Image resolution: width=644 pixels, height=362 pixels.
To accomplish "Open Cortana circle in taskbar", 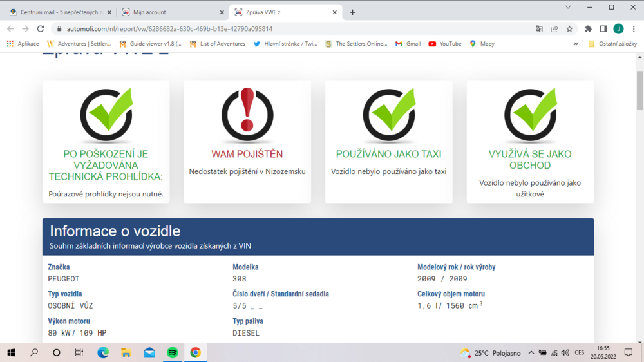I will click(x=57, y=352).
